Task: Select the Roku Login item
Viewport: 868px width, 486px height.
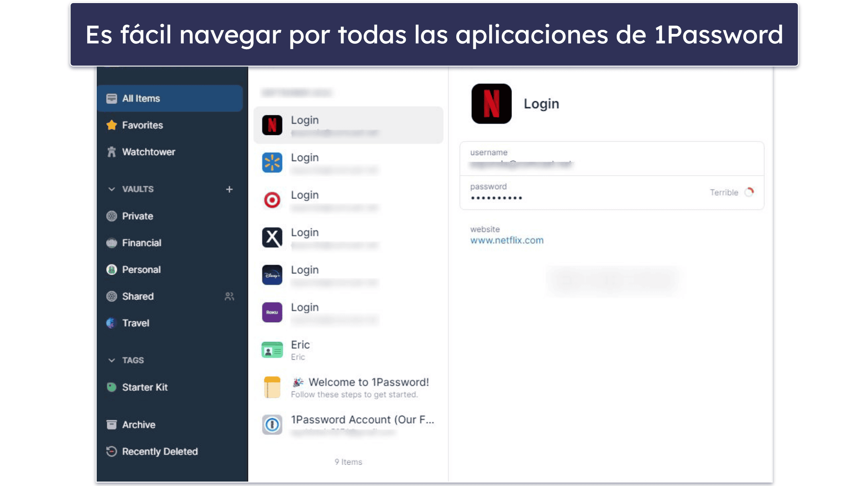Action: pyautogui.click(x=348, y=312)
